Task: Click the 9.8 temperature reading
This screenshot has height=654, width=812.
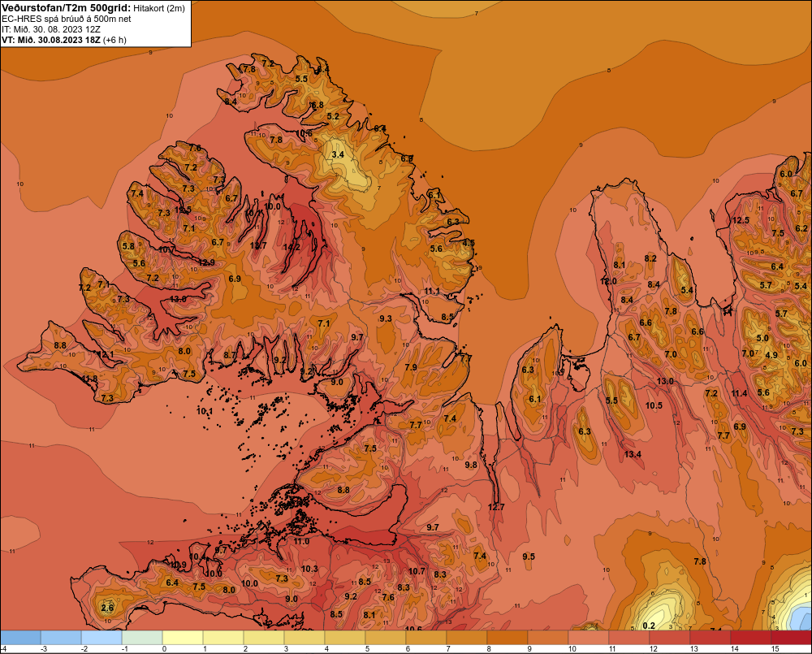Action: click(471, 465)
